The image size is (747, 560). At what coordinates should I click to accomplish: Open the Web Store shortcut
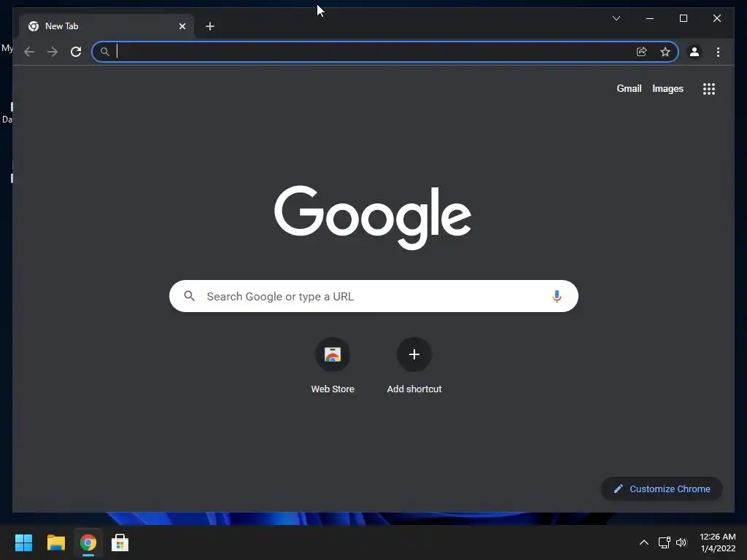coord(333,366)
